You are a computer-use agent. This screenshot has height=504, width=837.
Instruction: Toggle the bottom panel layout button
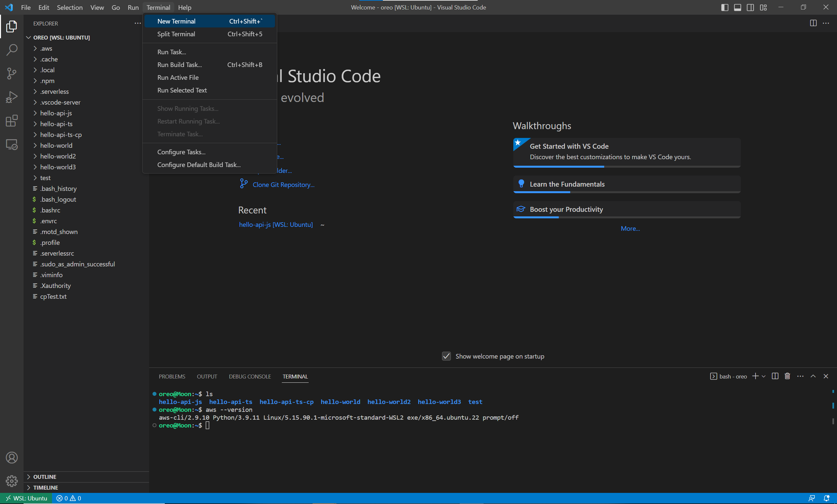738,8
